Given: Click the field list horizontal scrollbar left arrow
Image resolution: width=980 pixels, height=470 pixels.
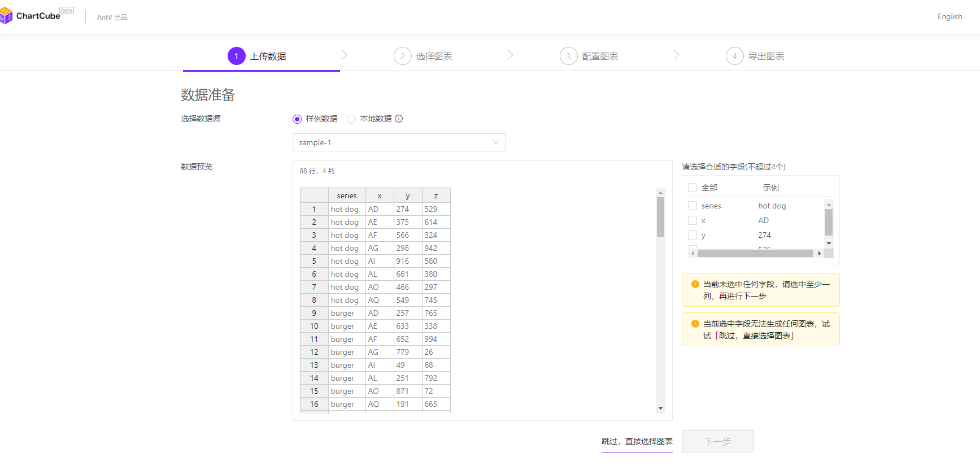Looking at the screenshot, I should (692, 254).
